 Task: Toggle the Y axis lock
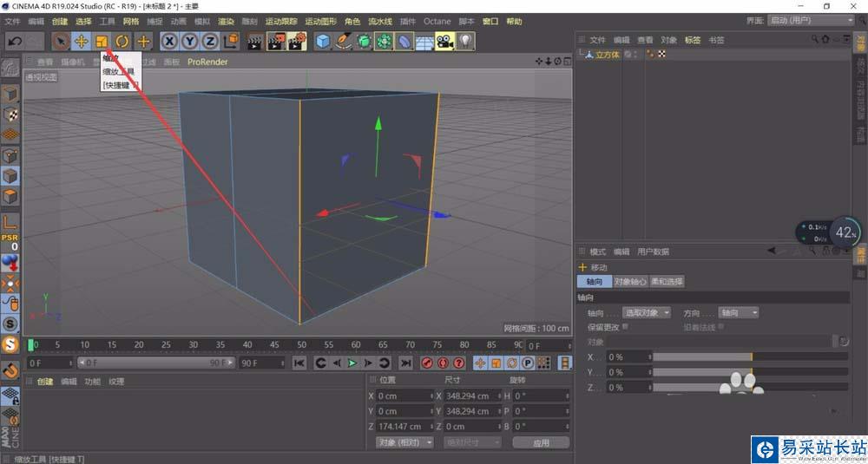(x=189, y=41)
